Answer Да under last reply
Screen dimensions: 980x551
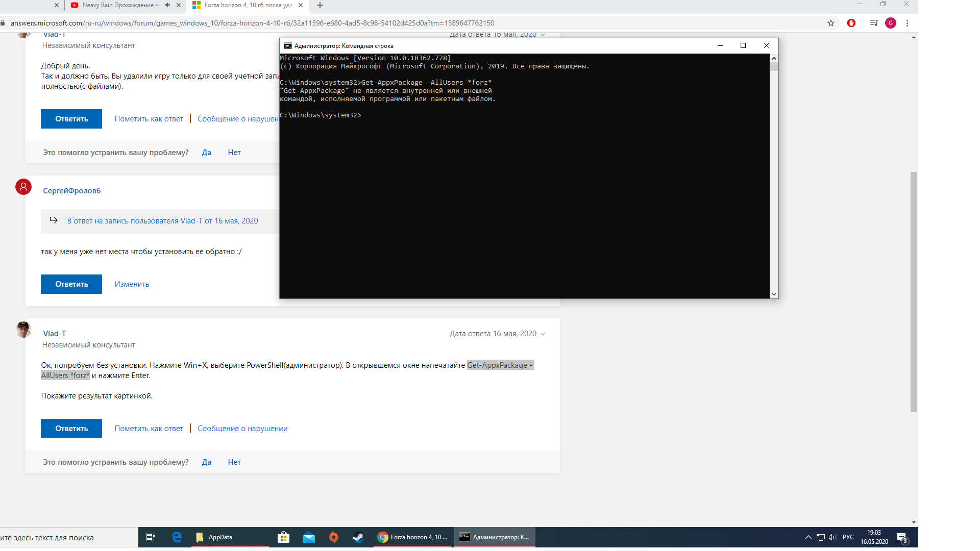206,462
